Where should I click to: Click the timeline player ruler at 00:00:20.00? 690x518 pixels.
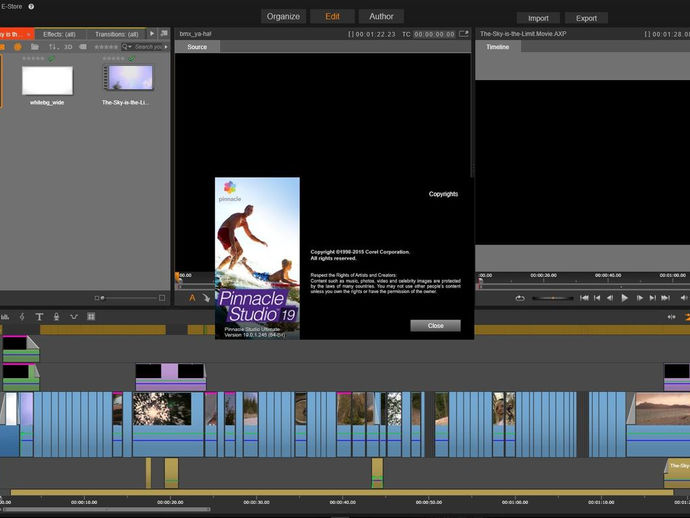pyautogui.click(x=543, y=275)
